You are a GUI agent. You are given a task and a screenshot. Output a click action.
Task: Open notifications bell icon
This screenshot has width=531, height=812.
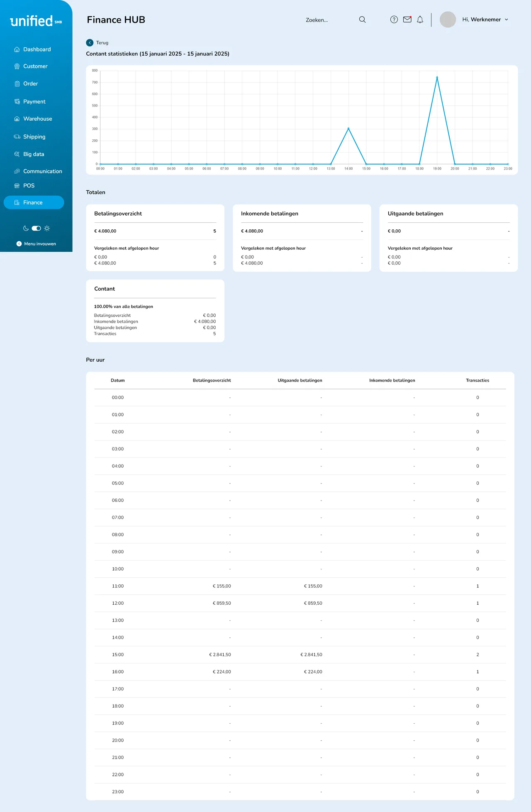point(420,19)
